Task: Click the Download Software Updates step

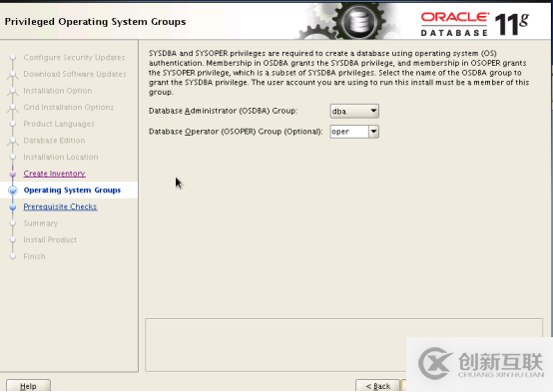Action: [x=75, y=74]
